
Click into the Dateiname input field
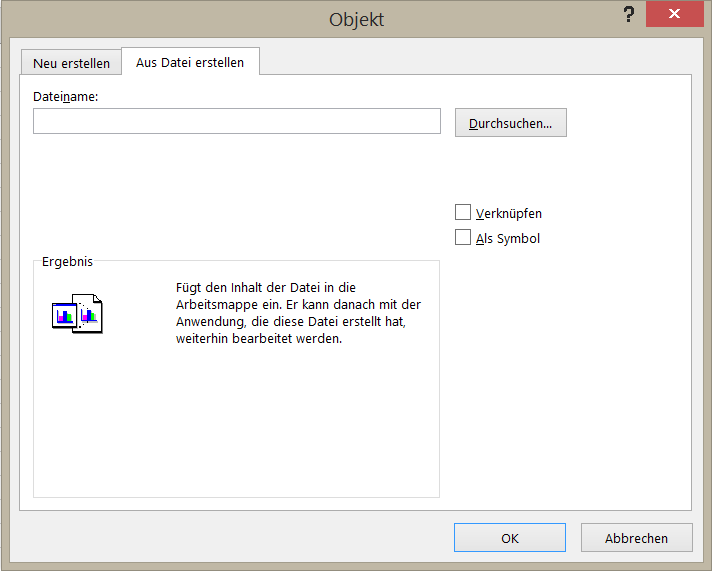click(237, 121)
